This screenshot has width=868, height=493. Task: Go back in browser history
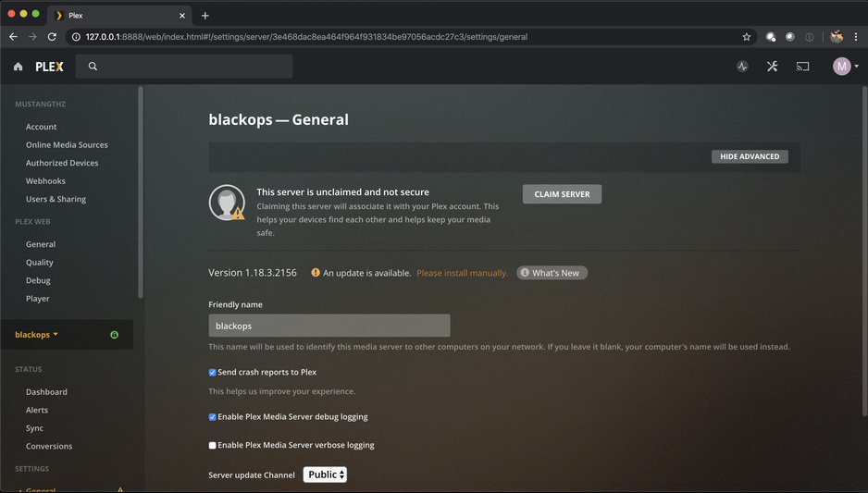(13, 37)
